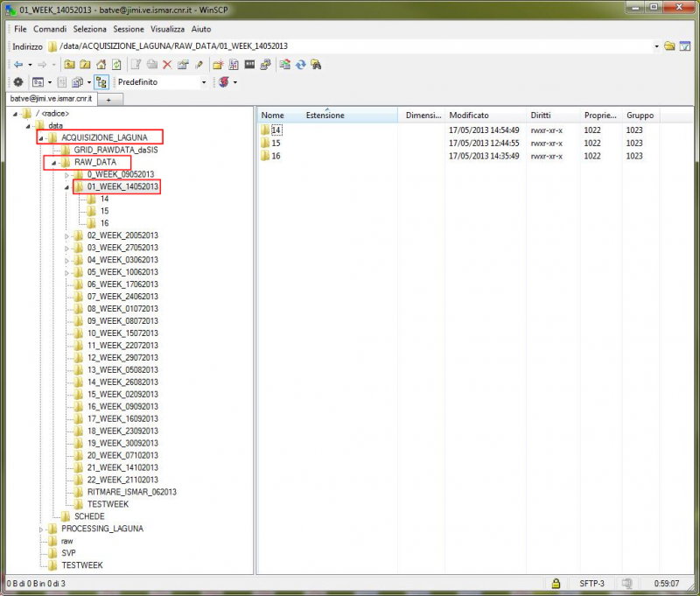Select 22_WEEK_21102013 folder in tree

[x=122, y=480]
